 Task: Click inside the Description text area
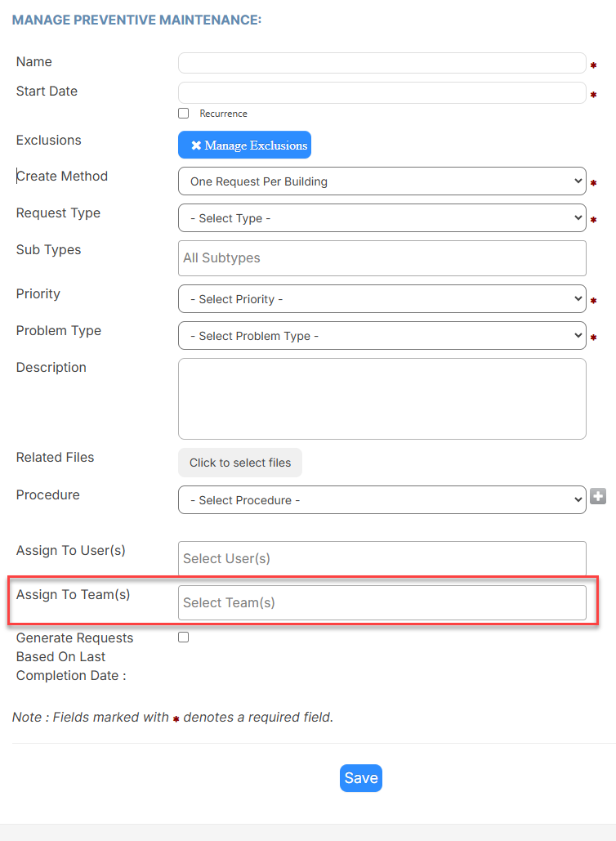point(382,399)
